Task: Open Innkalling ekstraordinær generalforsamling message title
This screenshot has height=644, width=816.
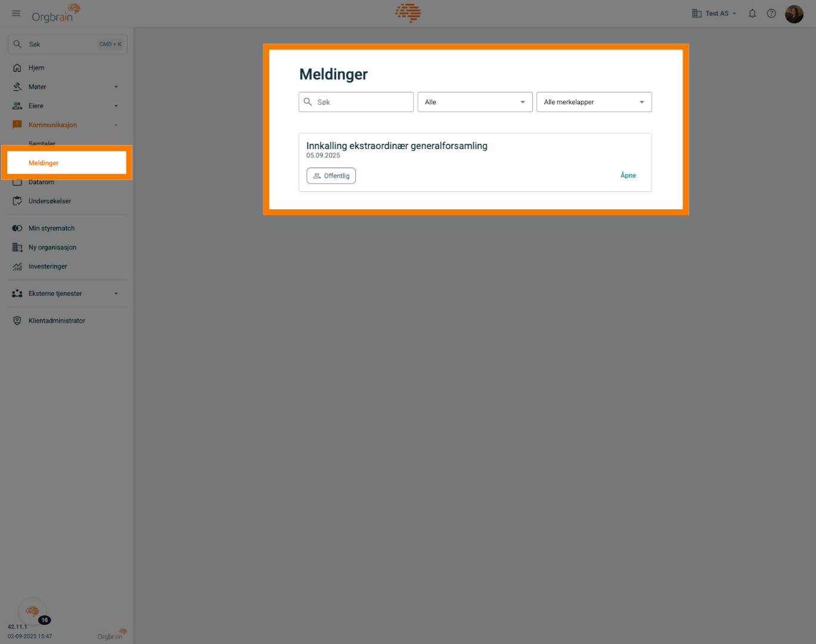Action: tap(397, 146)
